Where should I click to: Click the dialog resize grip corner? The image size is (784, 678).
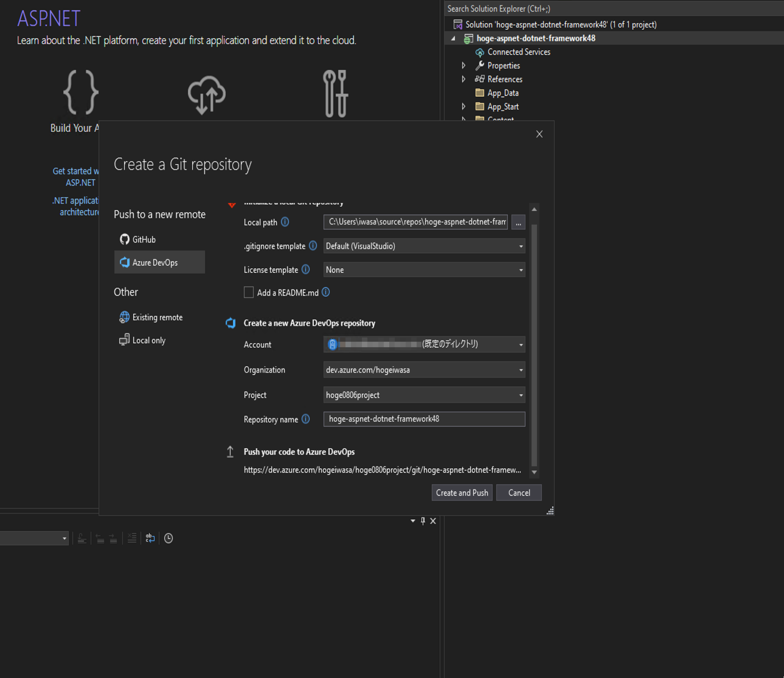[x=550, y=511]
